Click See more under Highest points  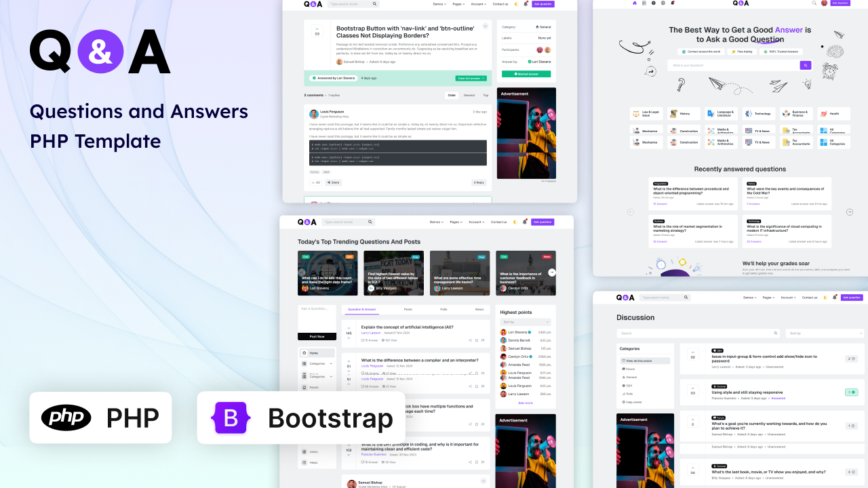click(526, 403)
